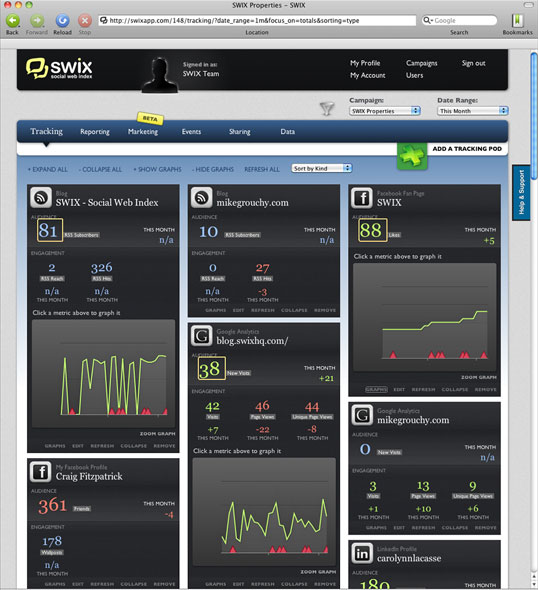
Task: Open the Sort by Kind dropdown
Action: click(322, 168)
